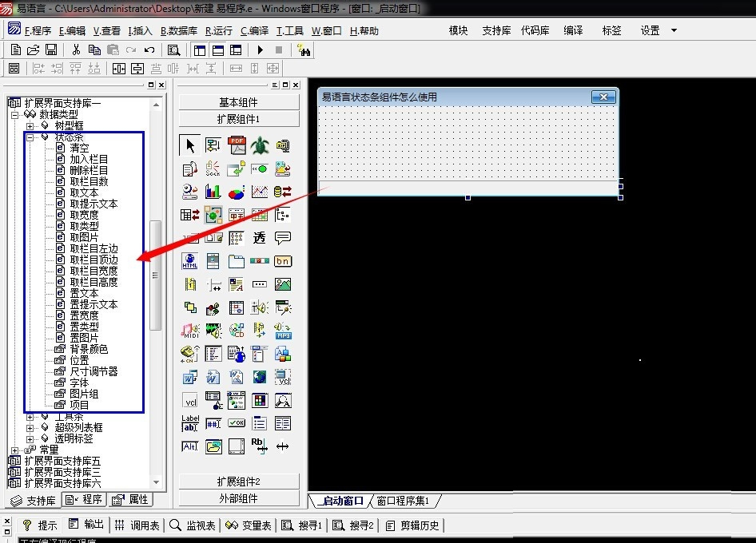756x543 pixels.
Task: Pick the PDF component icon
Action: [x=237, y=145]
